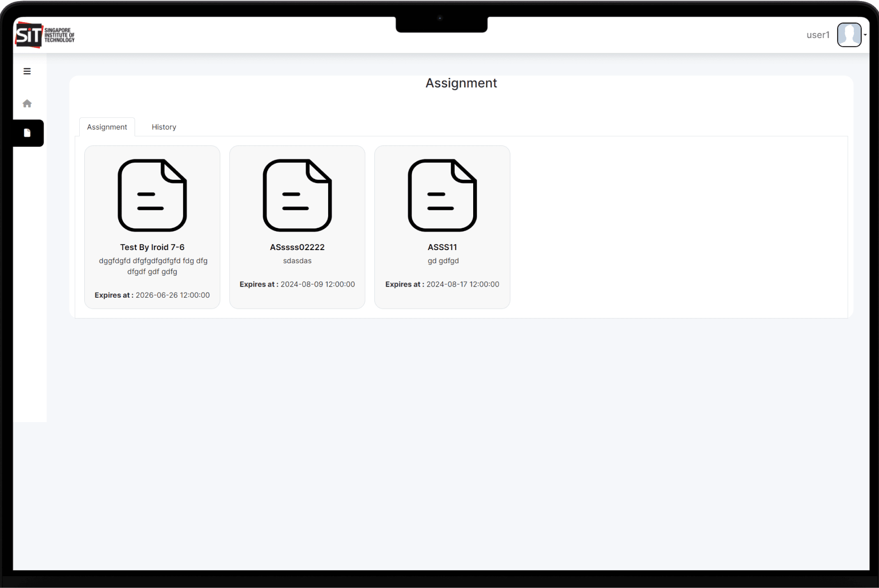Click the Test By Iroid 7-6 document icon
Image resolution: width=879 pixels, height=588 pixels.
[x=152, y=195]
